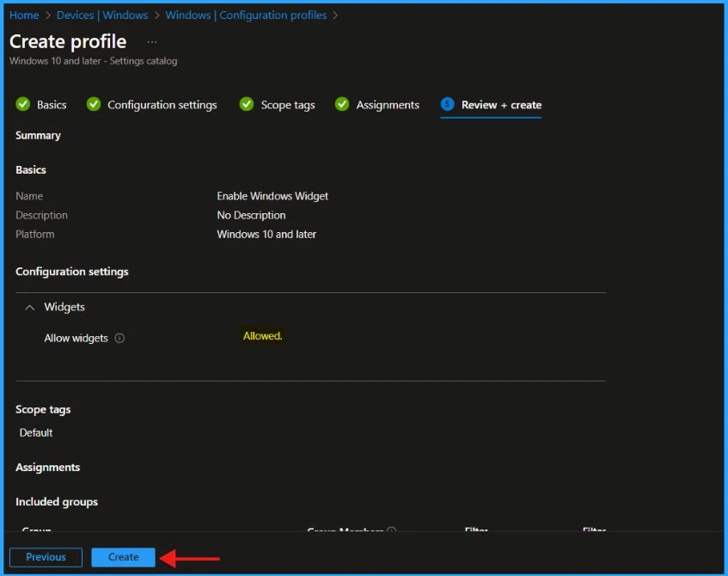The image size is (728, 576).
Task: Switch to the Configuration settings step
Action: click(162, 105)
